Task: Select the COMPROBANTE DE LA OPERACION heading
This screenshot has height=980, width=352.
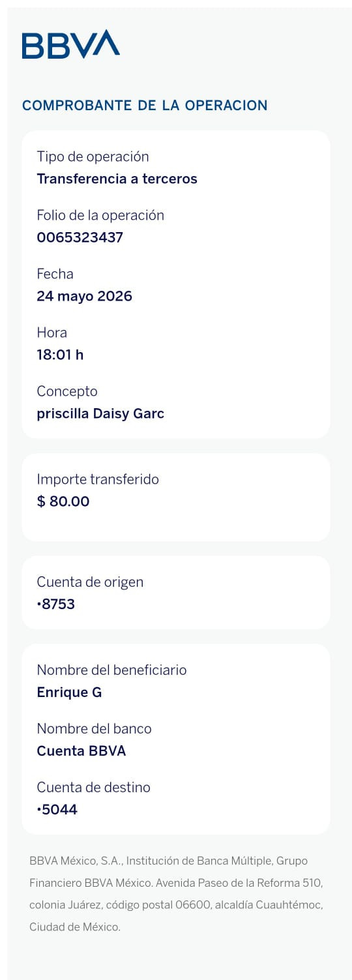Action: 145,106
